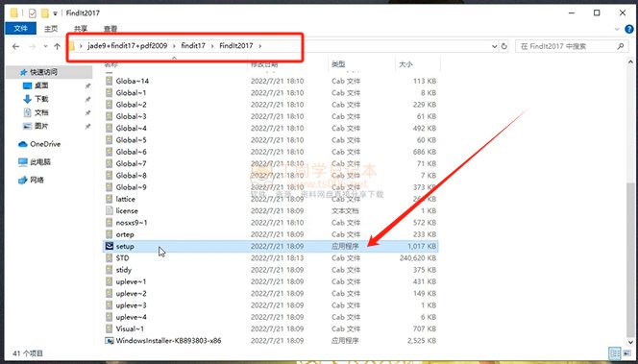638x364 pixels.
Task: Click the search magnifier icon
Action: (620, 46)
